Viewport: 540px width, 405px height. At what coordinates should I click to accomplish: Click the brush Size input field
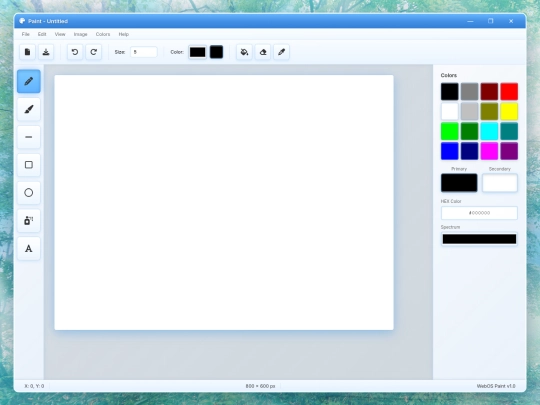(144, 52)
